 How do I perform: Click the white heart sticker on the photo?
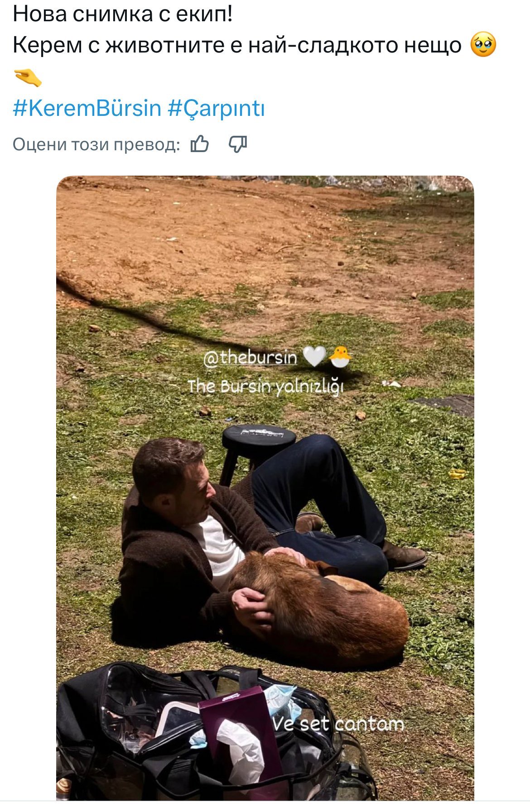(313, 356)
